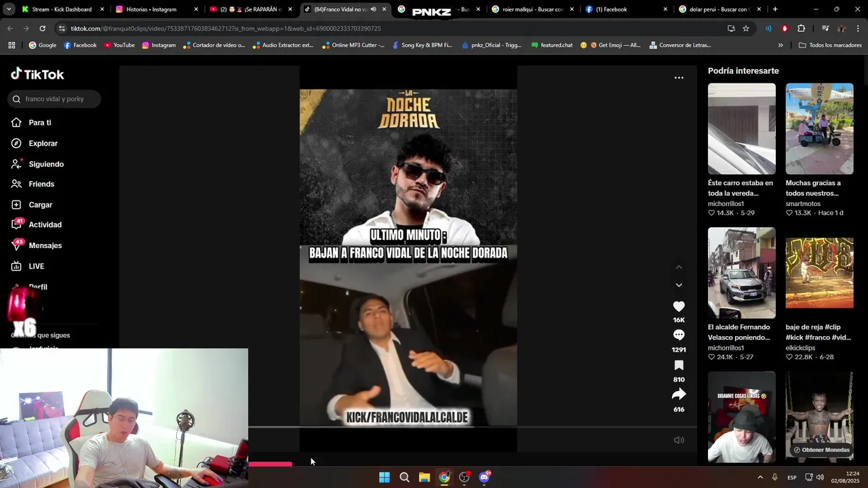The height and width of the screenshot is (488, 868).
Task: Open Conversor de Letras bookmark
Action: coord(680,45)
